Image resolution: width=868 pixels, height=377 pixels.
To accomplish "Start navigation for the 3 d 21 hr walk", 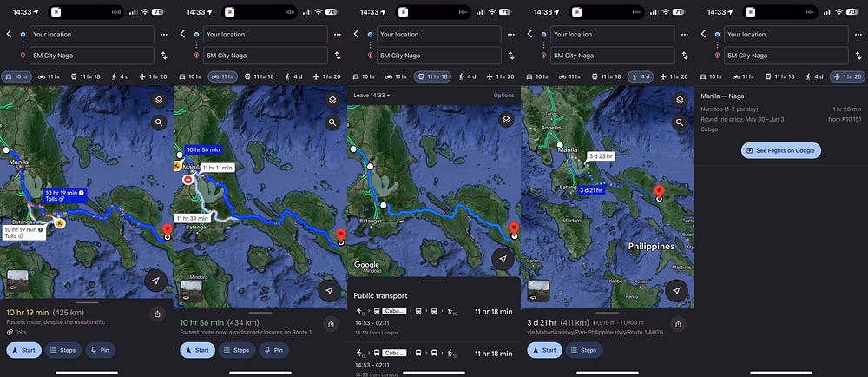I will 545,350.
